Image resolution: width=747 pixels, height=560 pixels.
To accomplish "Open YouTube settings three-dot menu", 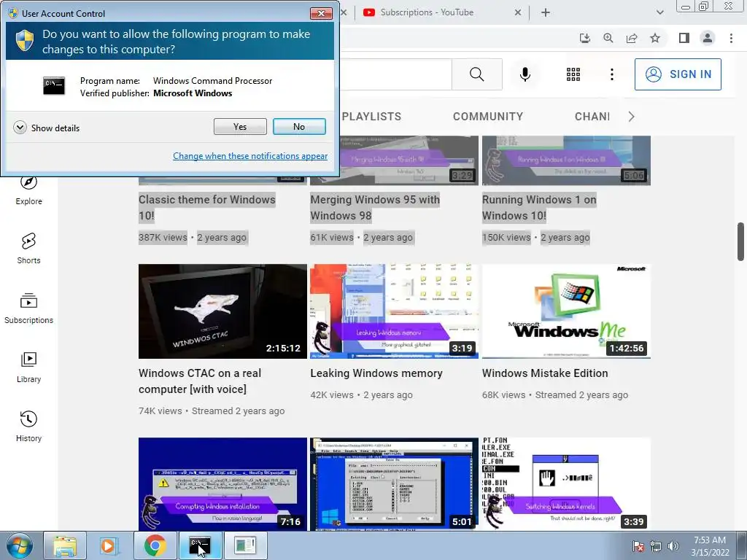I will (x=612, y=74).
